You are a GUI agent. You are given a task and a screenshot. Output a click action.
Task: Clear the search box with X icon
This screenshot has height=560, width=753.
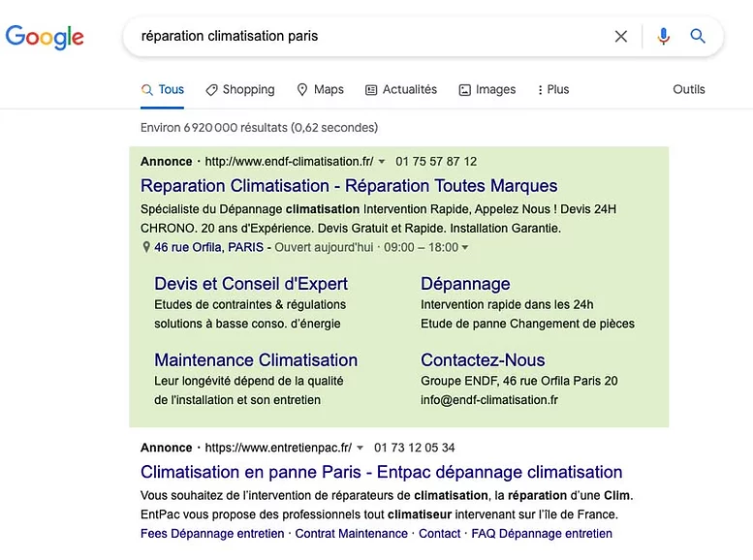621,36
